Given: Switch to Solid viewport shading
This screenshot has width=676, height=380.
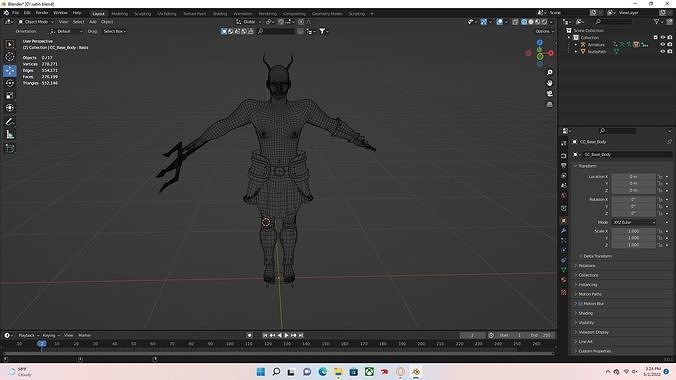Looking at the screenshot, I should coord(531,22).
